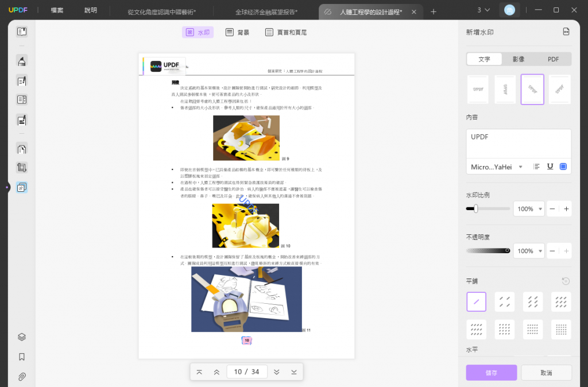The image size is (588, 387).
Task: Open the Layers panel icon
Action: point(22,336)
